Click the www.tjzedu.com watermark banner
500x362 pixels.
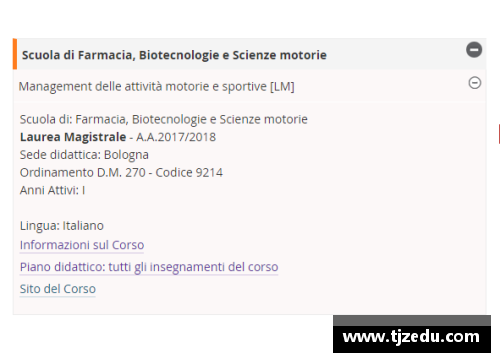point(412,339)
